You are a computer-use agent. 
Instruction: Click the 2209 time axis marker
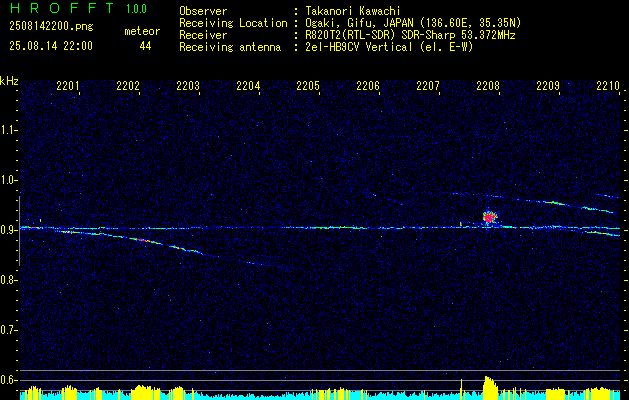click(548, 85)
